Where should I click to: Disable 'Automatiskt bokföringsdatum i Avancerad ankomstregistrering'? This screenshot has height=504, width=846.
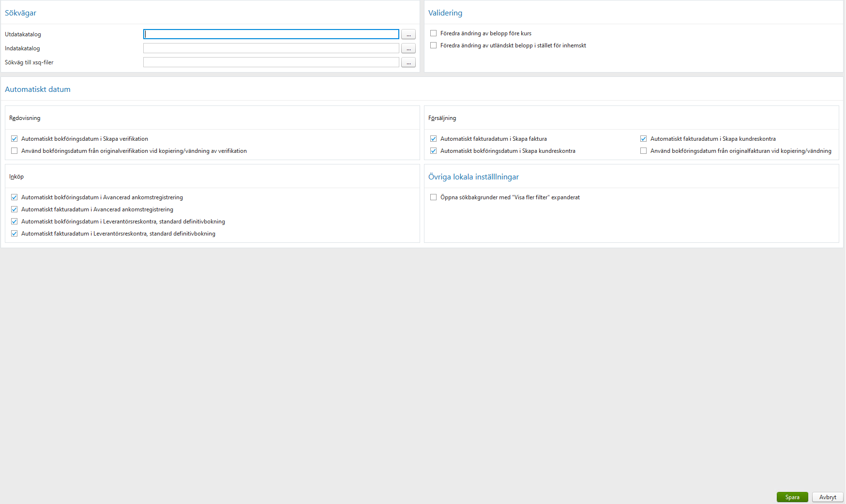click(14, 197)
